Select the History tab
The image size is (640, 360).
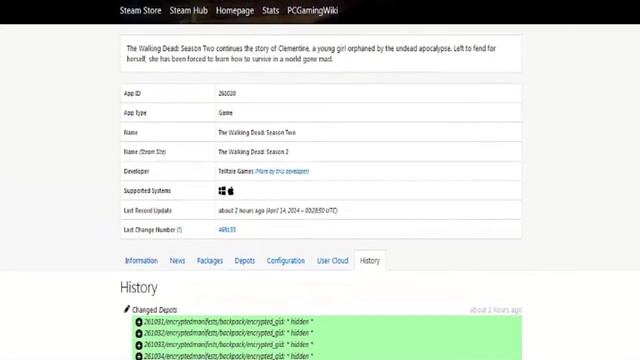click(370, 261)
